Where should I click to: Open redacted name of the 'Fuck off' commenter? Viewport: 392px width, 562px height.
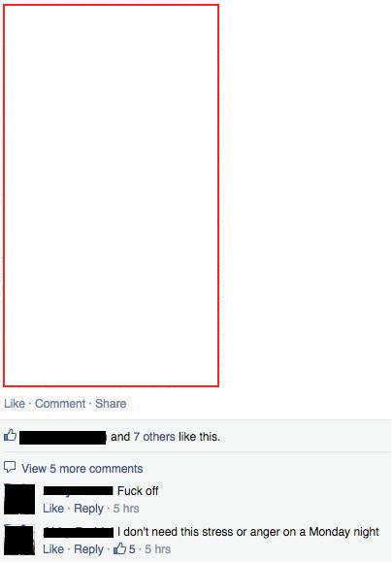click(x=79, y=491)
